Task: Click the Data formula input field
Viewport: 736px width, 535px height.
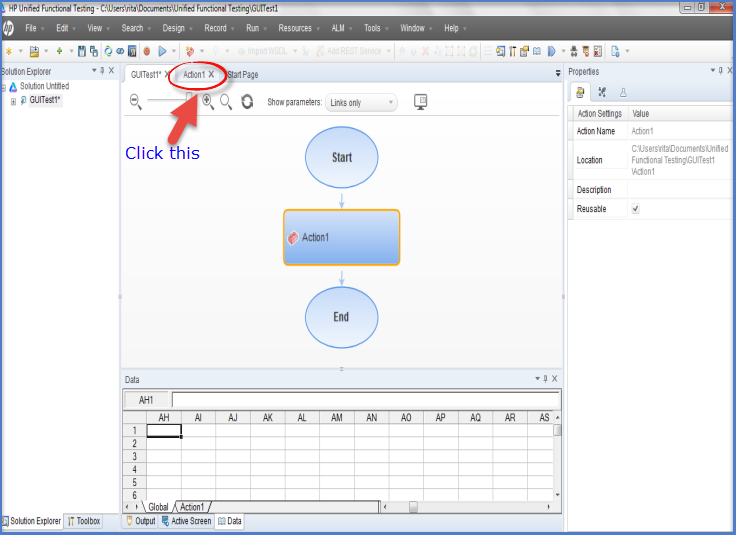Action: pyautogui.click(x=366, y=400)
